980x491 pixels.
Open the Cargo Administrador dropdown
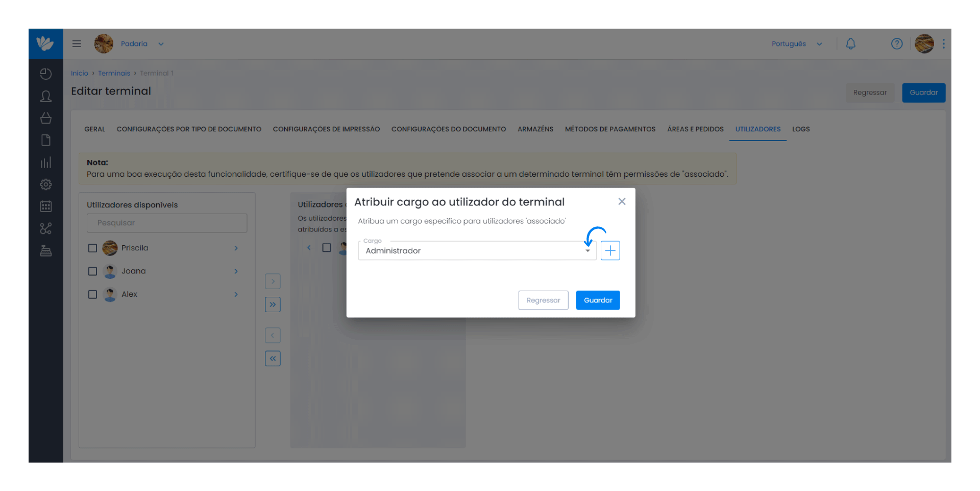pyautogui.click(x=477, y=250)
